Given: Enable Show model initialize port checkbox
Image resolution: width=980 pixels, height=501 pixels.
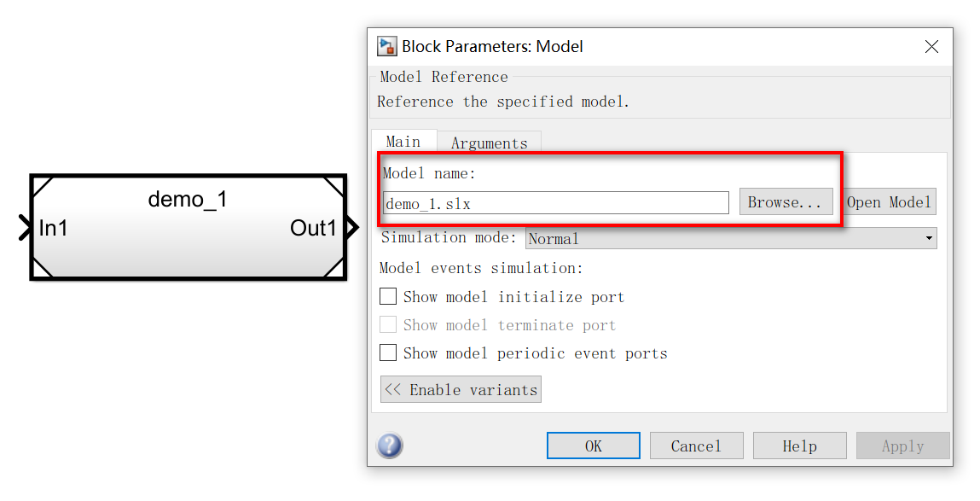Looking at the screenshot, I should coord(388,296).
